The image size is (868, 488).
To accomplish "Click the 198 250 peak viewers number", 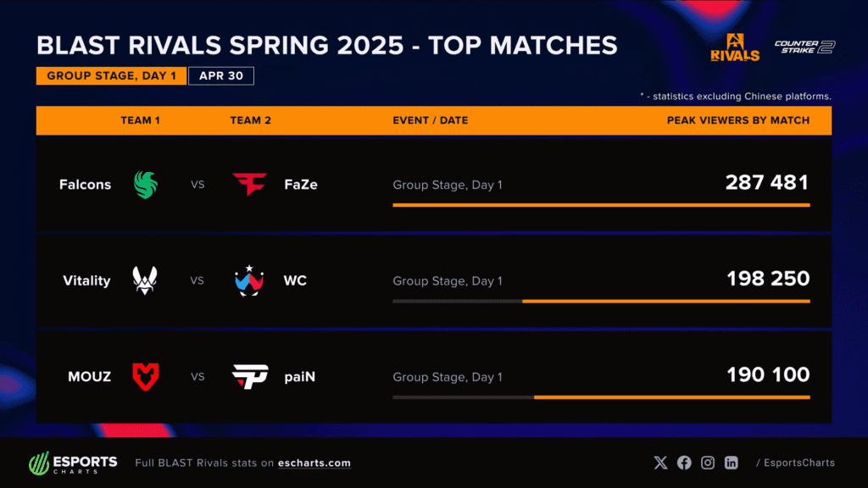I will pos(768,278).
